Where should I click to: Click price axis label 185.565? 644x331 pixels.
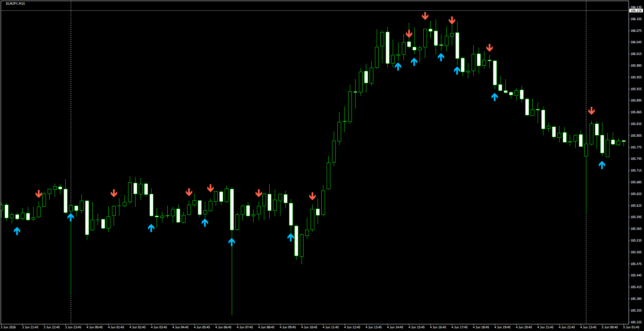point(636,229)
